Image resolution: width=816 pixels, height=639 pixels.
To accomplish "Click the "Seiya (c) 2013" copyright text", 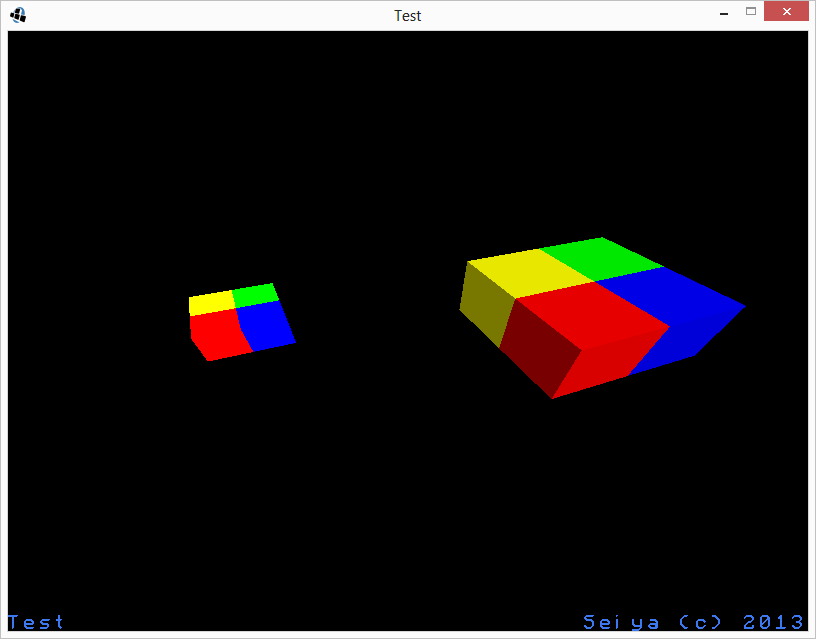I will click(693, 622).
